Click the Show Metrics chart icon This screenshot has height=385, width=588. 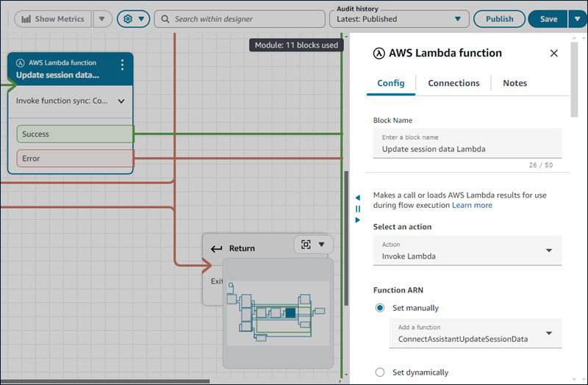[x=27, y=19]
